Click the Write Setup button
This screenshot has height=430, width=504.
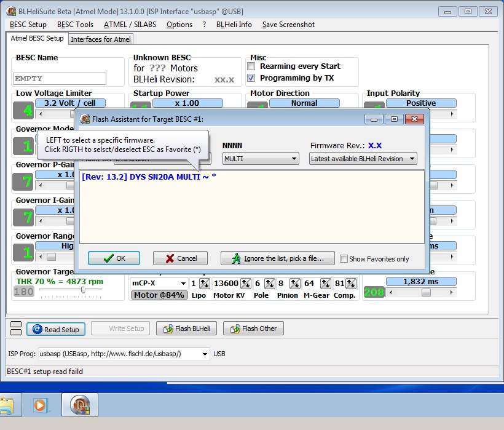tap(120, 328)
